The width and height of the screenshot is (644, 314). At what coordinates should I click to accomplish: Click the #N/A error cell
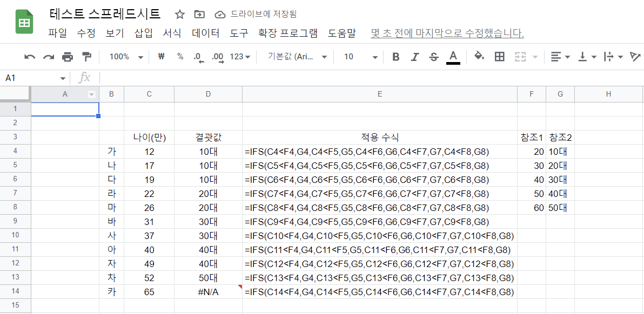pos(208,292)
